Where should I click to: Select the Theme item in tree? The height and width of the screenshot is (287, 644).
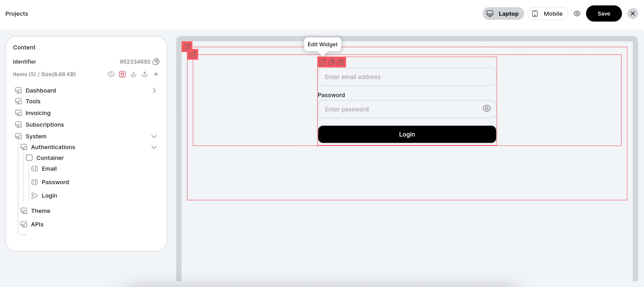click(x=41, y=211)
